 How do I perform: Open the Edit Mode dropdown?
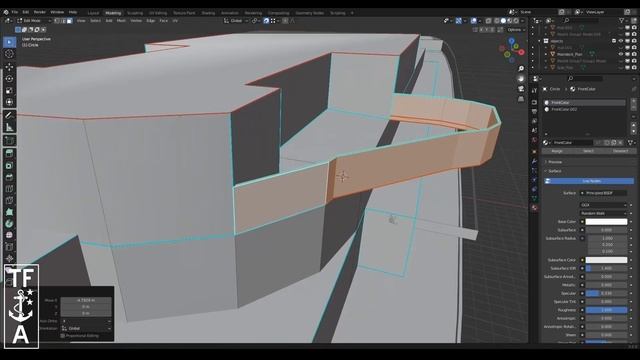tap(33, 20)
